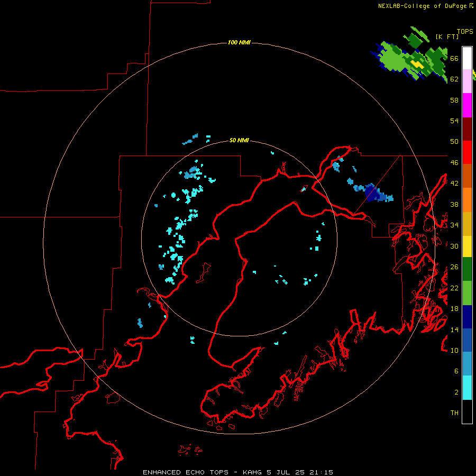Click the "10" legend value
This screenshot has width=476, height=476.
(x=454, y=350)
